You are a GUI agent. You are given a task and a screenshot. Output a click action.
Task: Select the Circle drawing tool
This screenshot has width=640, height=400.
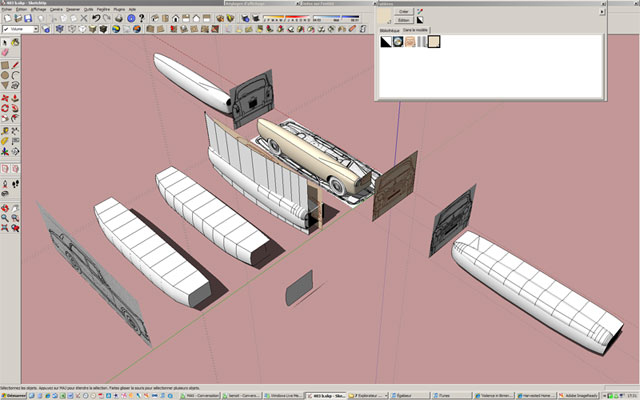pyautogui.click(x=6, y=75)
